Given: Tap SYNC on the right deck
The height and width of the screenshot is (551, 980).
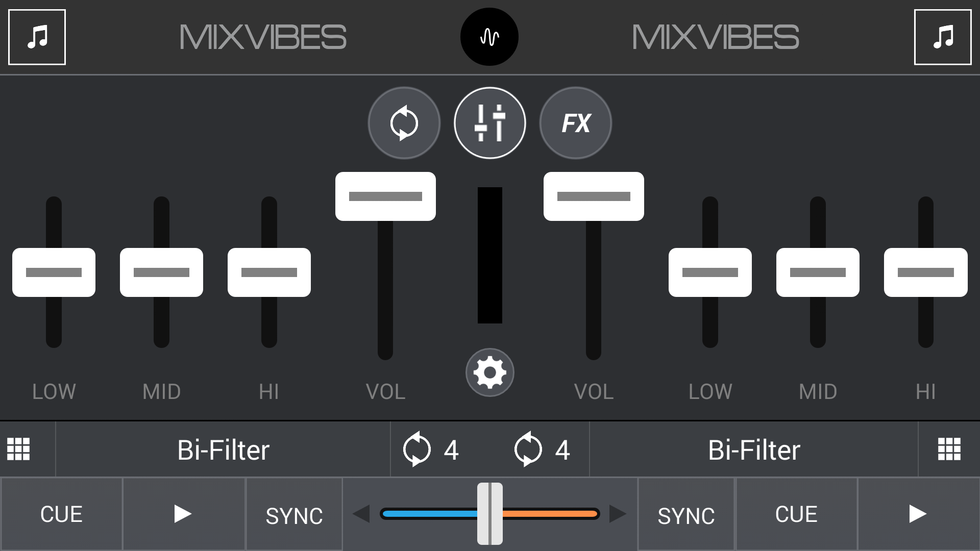Looking at the screenshot, I should 686,514.
